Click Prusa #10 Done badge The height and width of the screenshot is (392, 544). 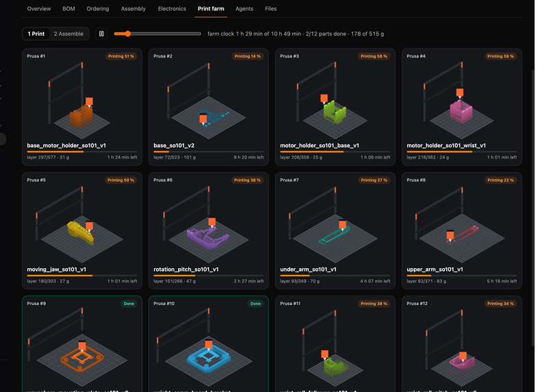pyautogui.click(x=256, y=304)
